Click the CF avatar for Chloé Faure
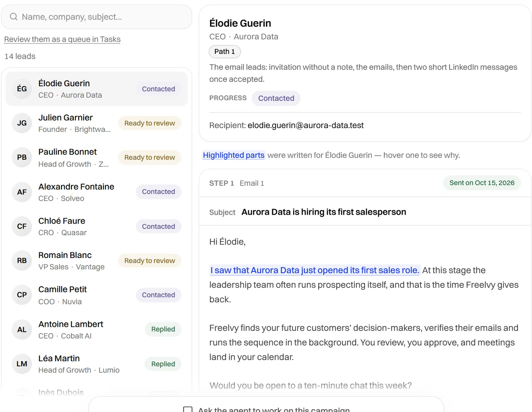The height and width of the screenshot is (412, 532). click(x=22, y=226)
